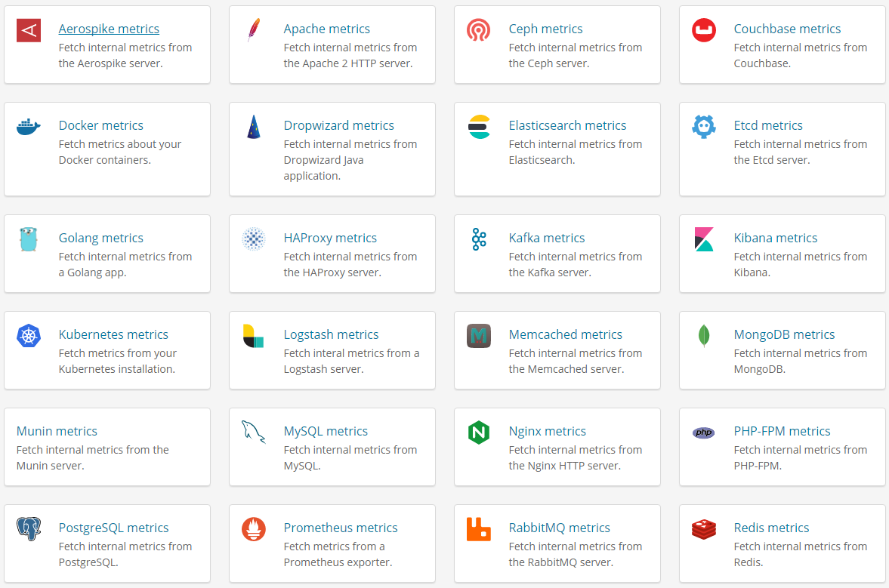
Task: Click 'Fetch internal metrics from the Munin server.' text
Action: pos(92,457)
